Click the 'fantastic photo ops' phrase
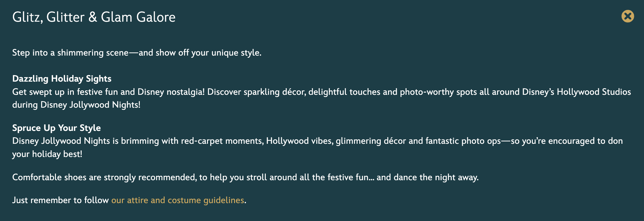The image size is (644, 221). 463,141
